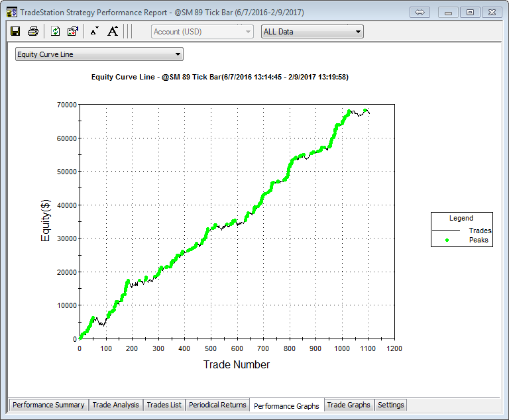Screen dimensions: 509x420
Task: Switch to the Performance Summary tab
Action: (48, 405)
